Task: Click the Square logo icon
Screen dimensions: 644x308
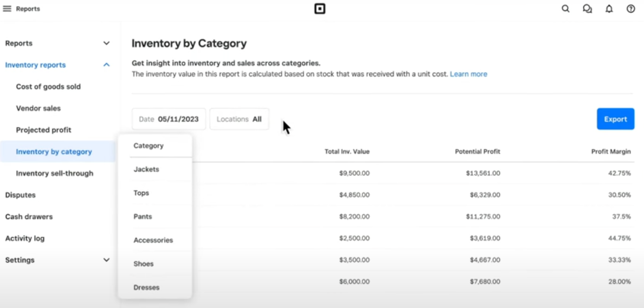Action: pyautogui.click(x=320, y=9)
